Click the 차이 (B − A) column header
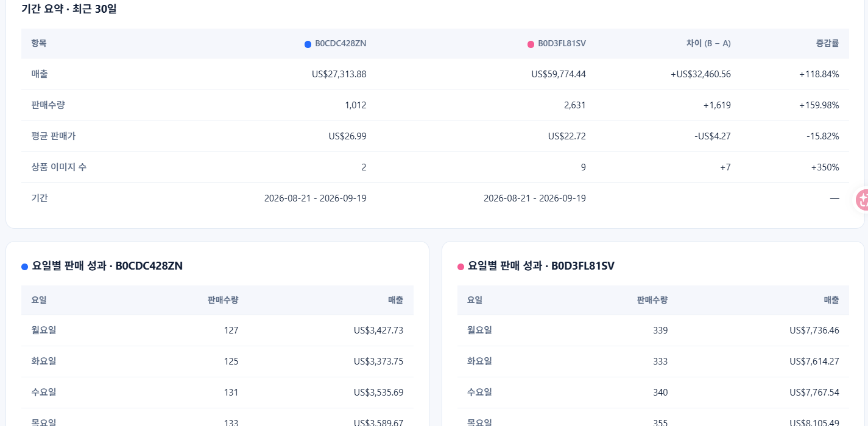868x426 pixels. coord(708,44)
